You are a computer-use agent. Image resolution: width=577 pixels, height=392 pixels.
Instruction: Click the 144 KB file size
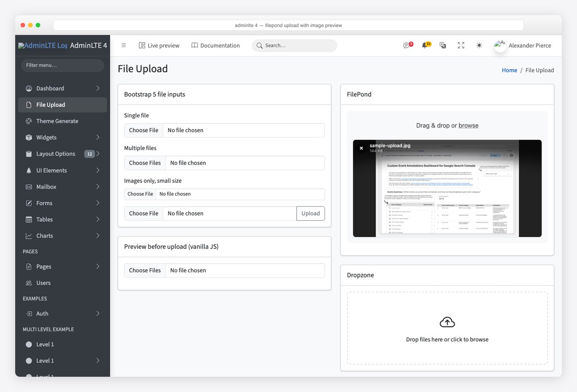click(376, 151)
